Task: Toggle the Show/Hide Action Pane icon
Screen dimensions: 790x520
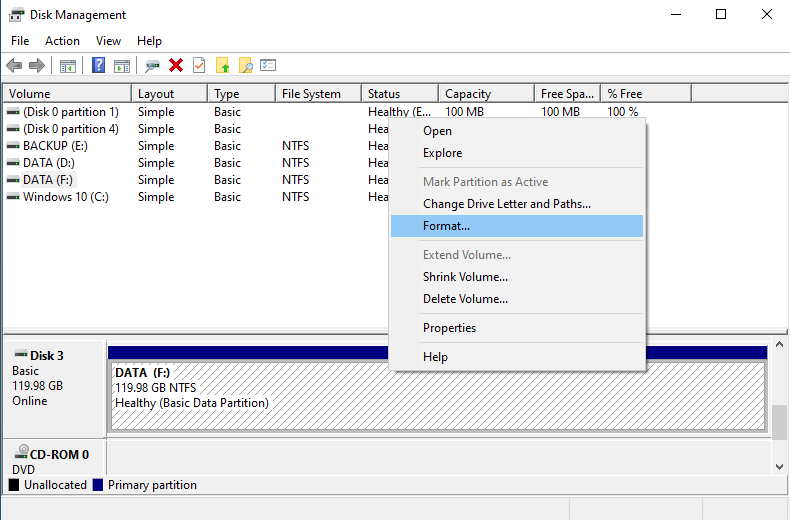Action: tap(122, 66)
